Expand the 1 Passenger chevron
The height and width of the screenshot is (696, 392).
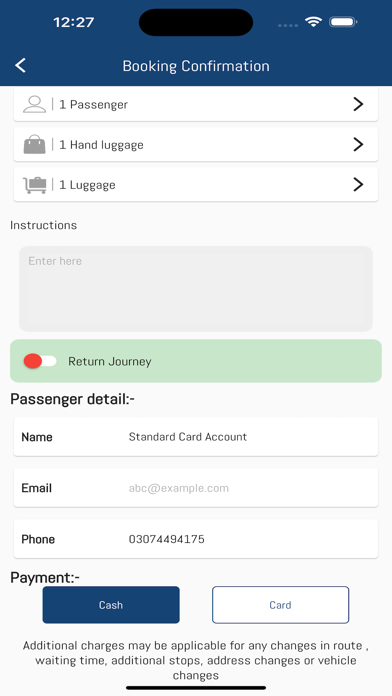click(358, 104)
